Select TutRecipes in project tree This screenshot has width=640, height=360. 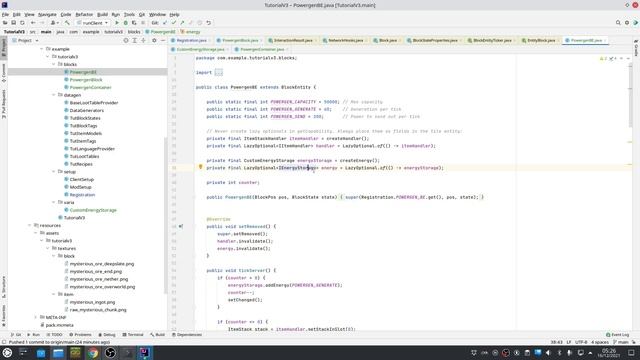click(81, 164)
